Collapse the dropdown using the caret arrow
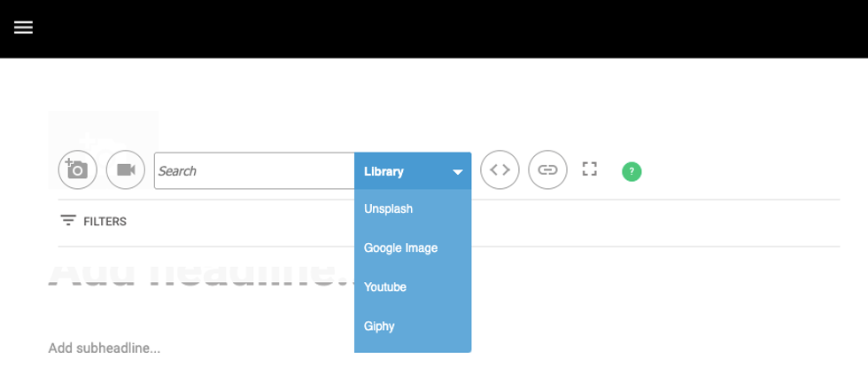This screenshot has height=376, width=868. tap(458, 172)
